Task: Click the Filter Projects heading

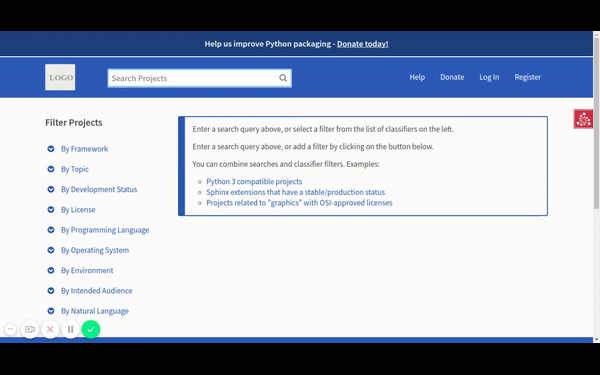Action: [x=74, y=123]
